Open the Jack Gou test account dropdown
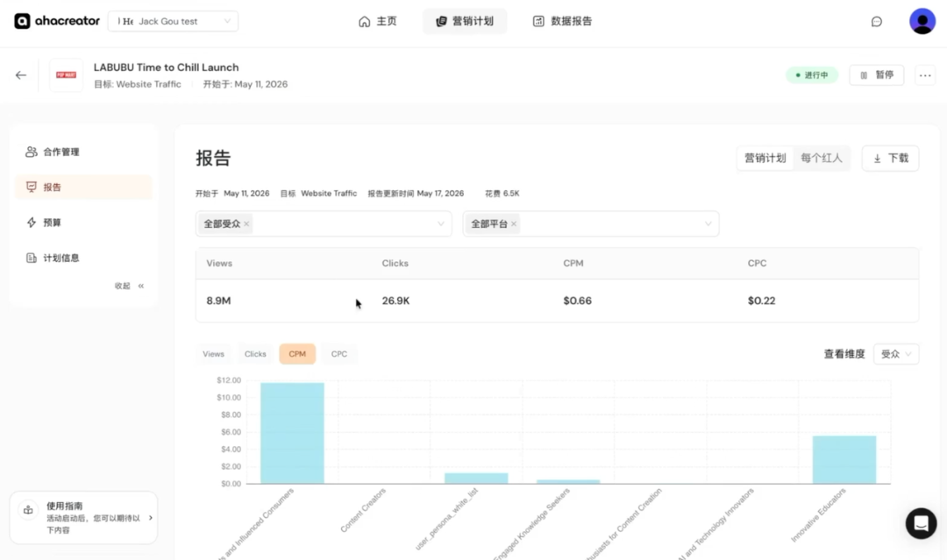 click(x=173, y=21)
